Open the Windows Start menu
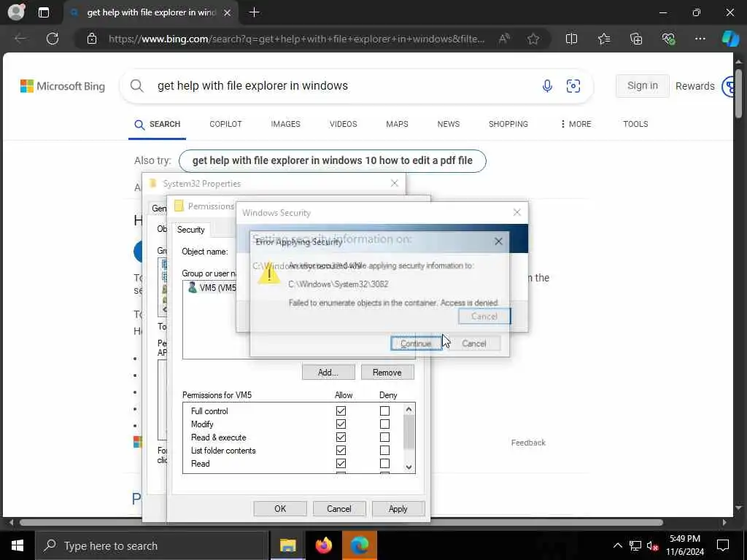Image resolution: width=747 pixels, height=560 pixels. click(x=18, y=545)
